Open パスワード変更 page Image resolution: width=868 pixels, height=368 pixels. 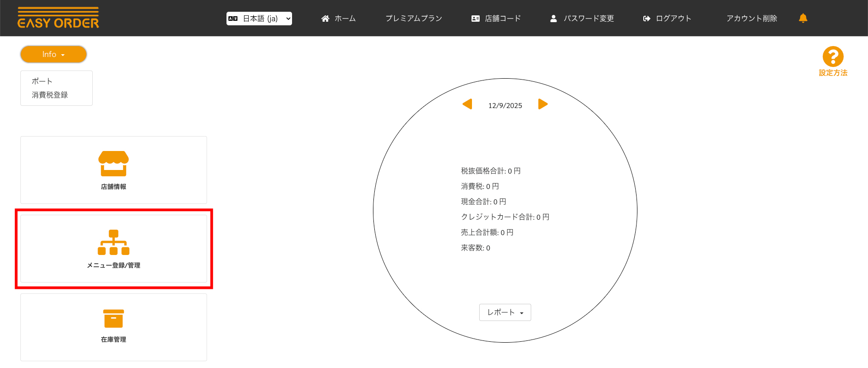pyautogui.click(x=582, y=19)
